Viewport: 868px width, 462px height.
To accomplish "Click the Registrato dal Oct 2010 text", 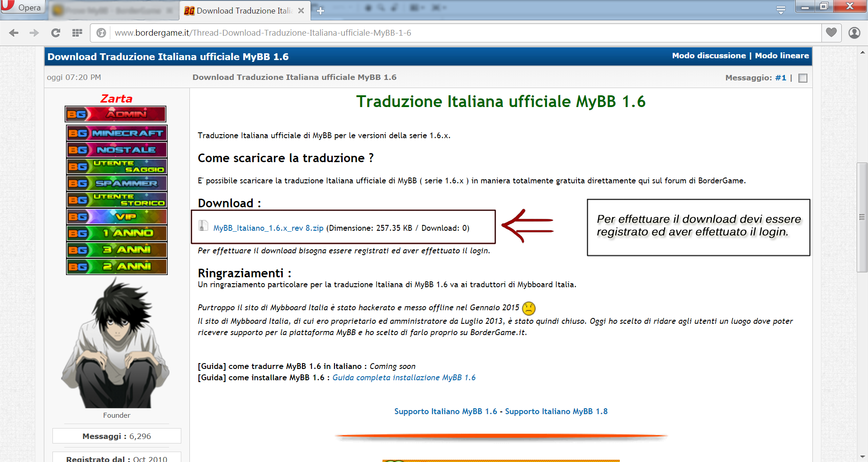I will pyautogui.click(x=117, y=458).
